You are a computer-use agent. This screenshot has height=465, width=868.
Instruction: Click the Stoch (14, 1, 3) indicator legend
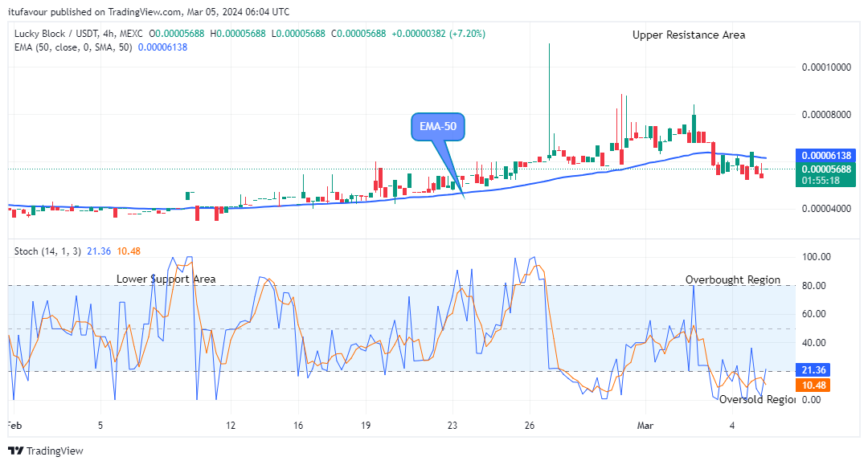click(x=47, y=251)
